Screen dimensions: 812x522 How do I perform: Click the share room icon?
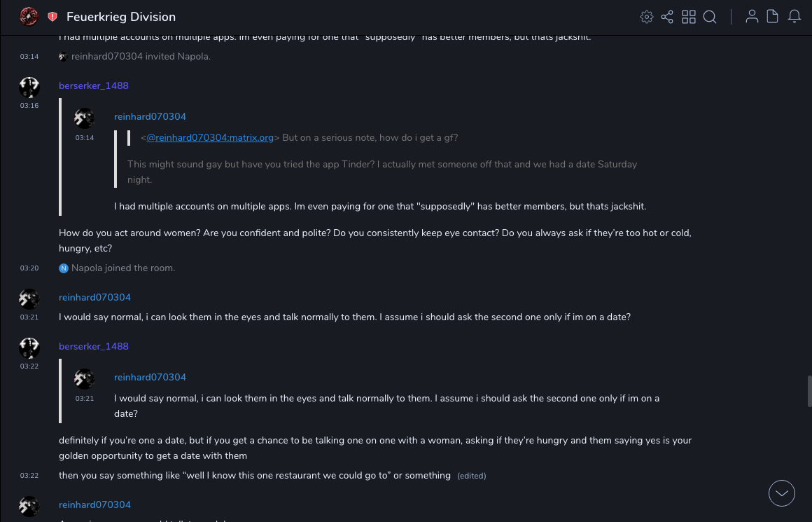coord(667,17)
